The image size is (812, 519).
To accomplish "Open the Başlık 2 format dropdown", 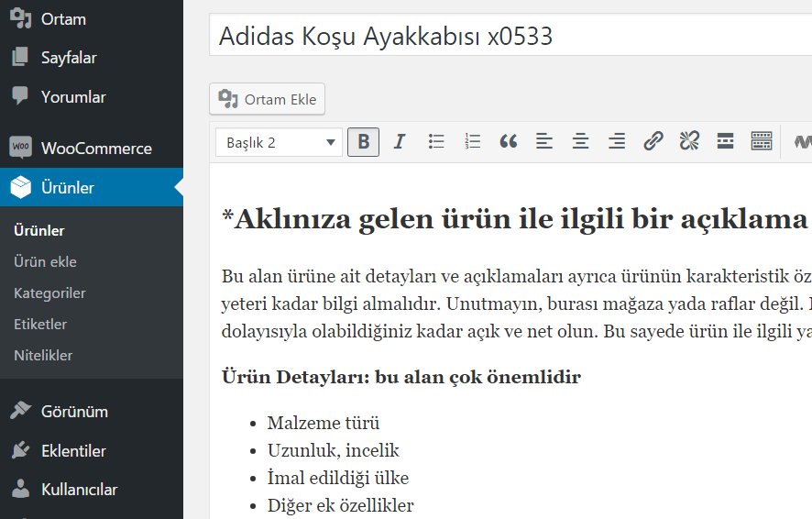I will tap(280, 142).
